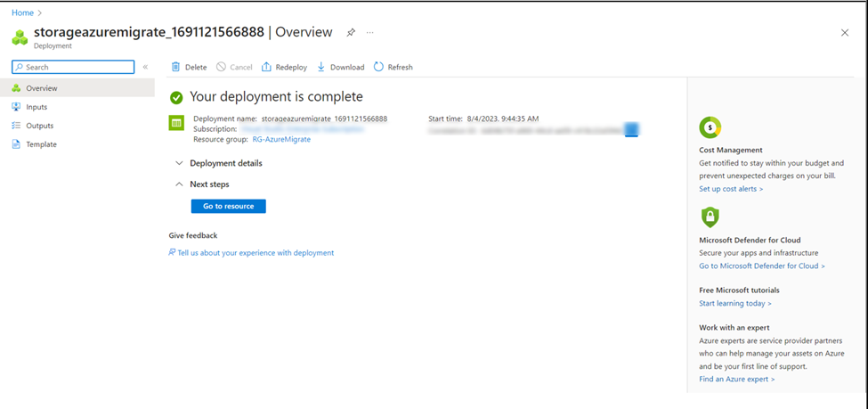Focus the sidebar Search box

[73, 67]
